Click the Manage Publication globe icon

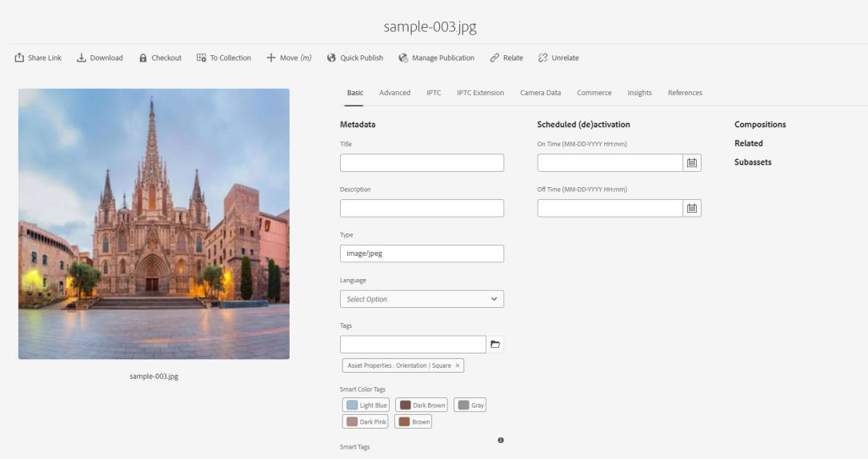point(403,58)
